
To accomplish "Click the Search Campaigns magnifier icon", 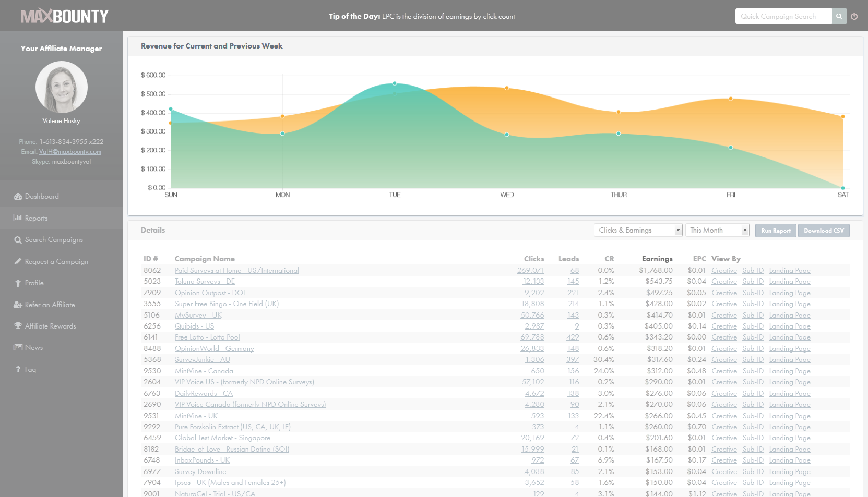I will tap(18, 240).
